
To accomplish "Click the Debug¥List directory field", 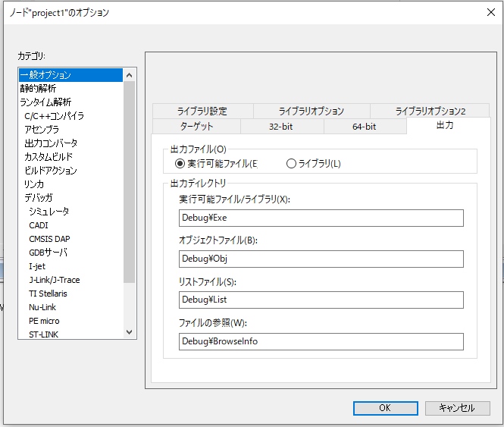I will coord(321,300).
